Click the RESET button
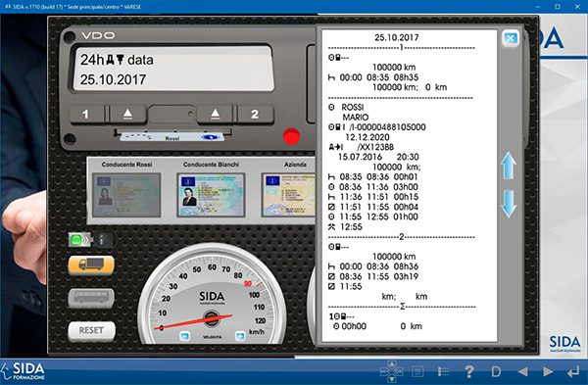Viewport: 588px width, 385px height. 91,331
